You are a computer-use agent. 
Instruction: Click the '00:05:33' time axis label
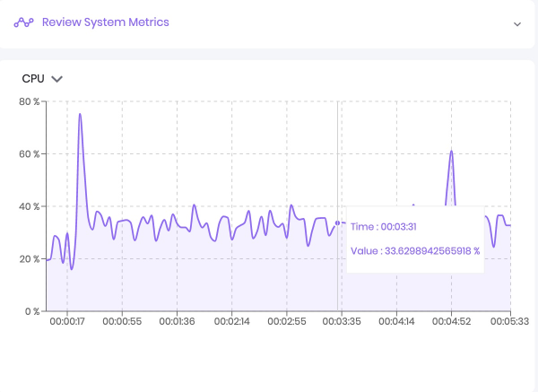pyautogui.click(x=510, y=322)
